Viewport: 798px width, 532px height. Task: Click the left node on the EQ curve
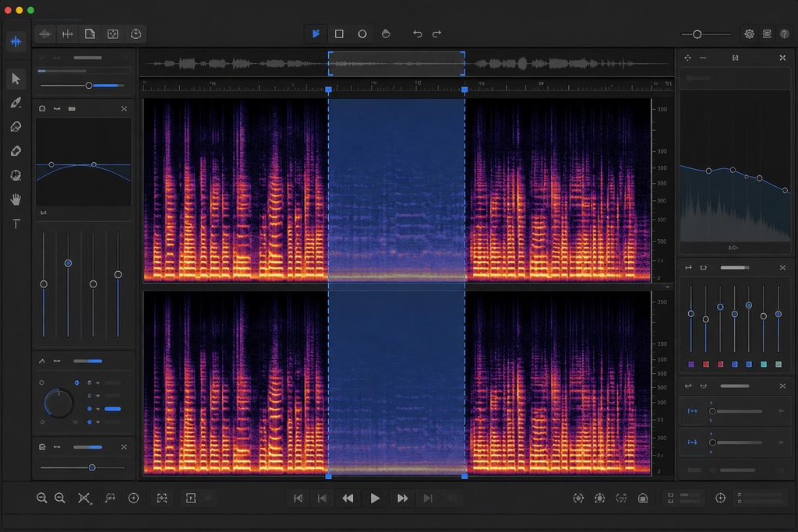51,165
